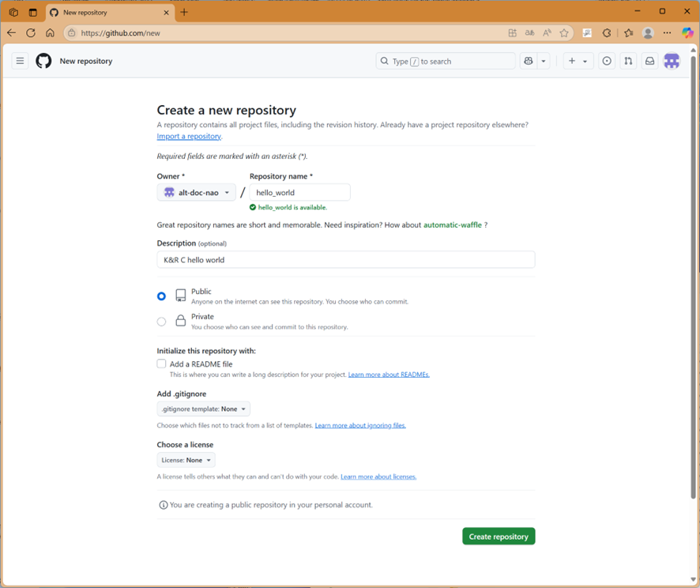Viewport: 700px width, 588px height.
Task: Focus the Type / to search box
Action: [x=446, y=61]
